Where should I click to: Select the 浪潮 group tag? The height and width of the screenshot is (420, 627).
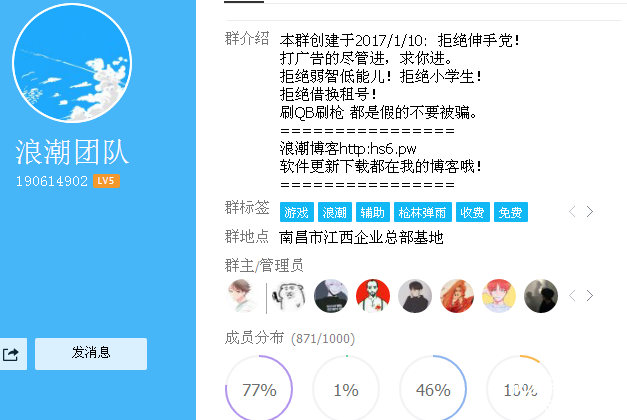335,212
